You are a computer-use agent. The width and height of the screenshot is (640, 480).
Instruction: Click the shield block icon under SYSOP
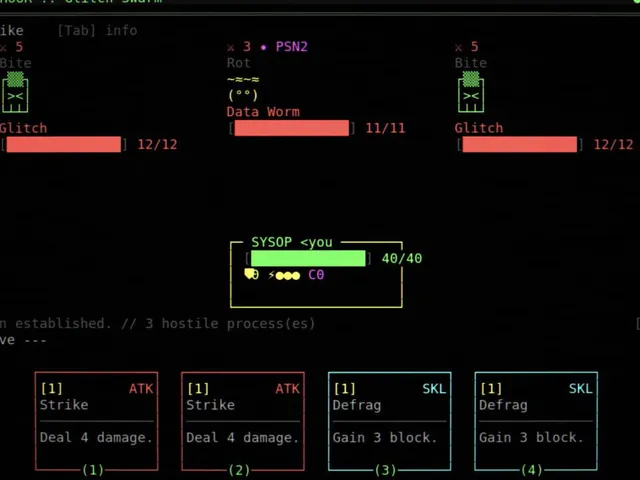[x=251, y=274]
